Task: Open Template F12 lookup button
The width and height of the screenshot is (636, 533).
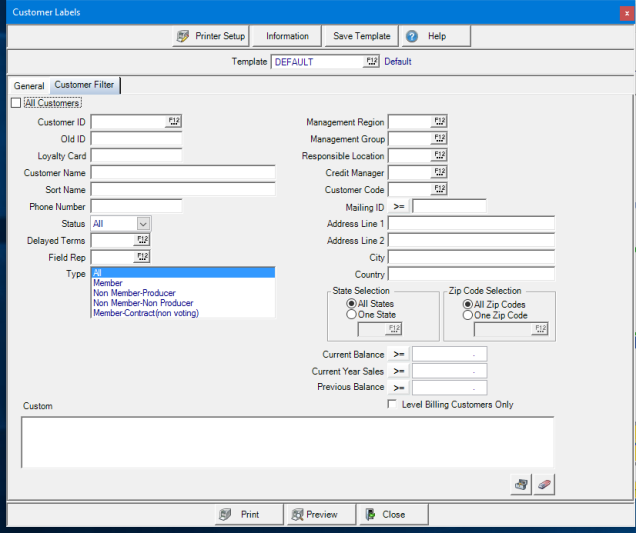Action: [x=371, y=62]
